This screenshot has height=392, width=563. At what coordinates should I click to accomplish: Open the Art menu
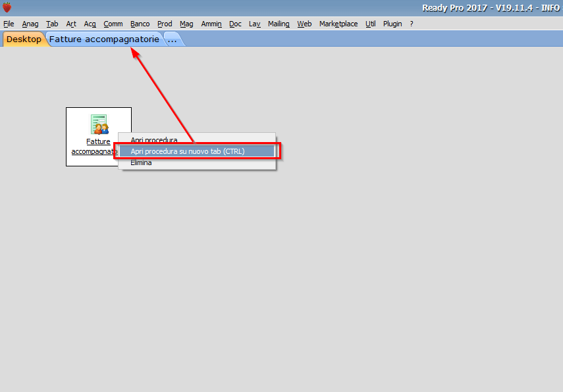[x=71, y=24]
